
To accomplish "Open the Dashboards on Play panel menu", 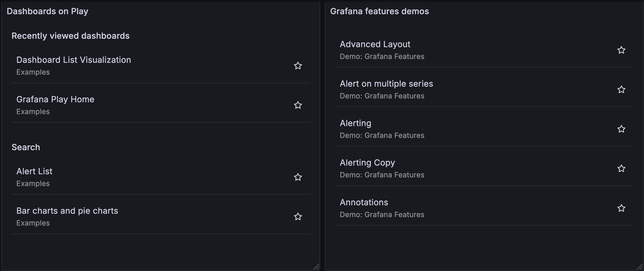I will pyautogui.click(x=48, y=11).
